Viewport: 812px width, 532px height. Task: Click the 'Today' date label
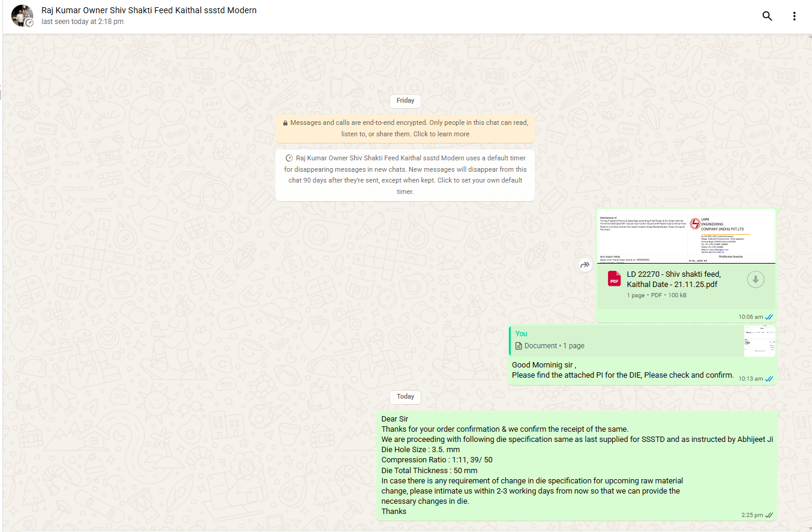coord(405,397)
